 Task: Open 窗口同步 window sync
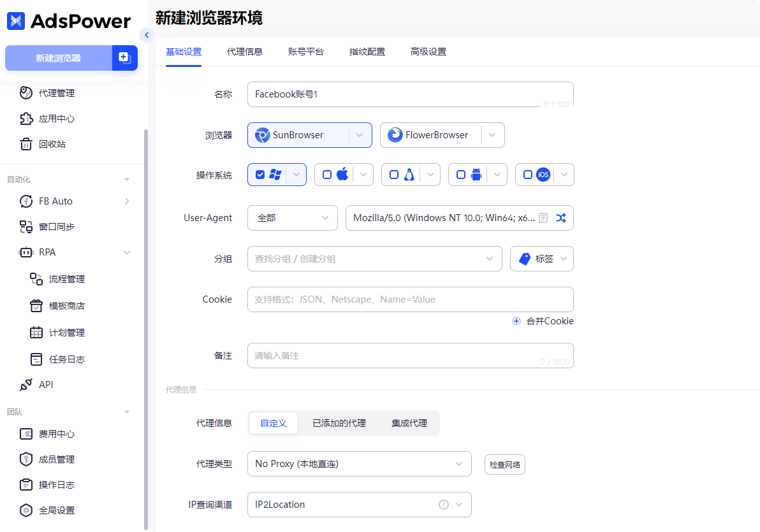click(x=47, y=227)
